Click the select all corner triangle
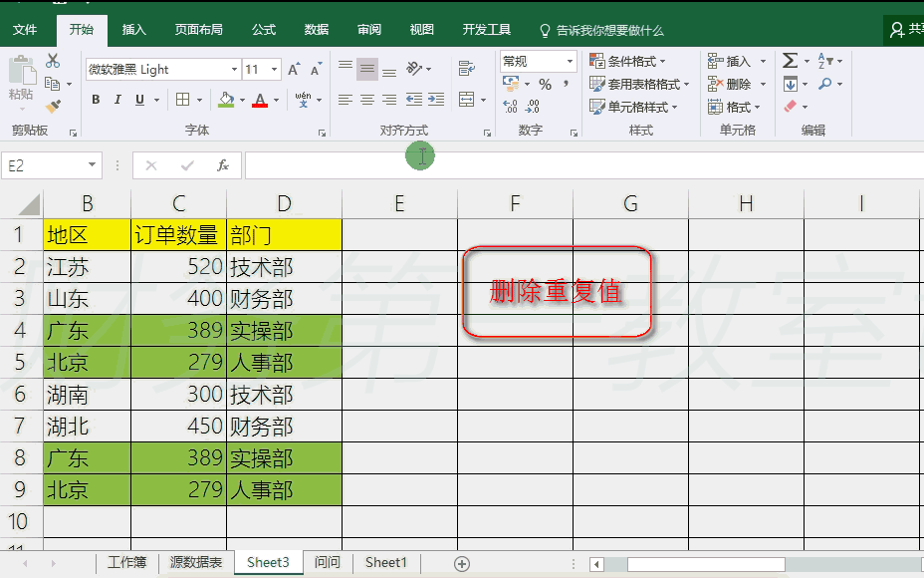The width and height of the screenshot is (924, 578). (28, 204)
